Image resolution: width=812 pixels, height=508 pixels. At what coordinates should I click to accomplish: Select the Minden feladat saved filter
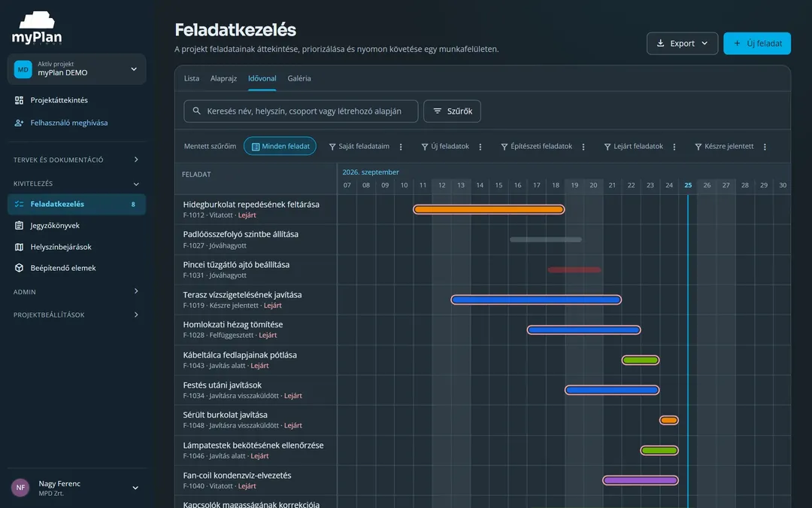pyautogui.click(x=280, y=147)
